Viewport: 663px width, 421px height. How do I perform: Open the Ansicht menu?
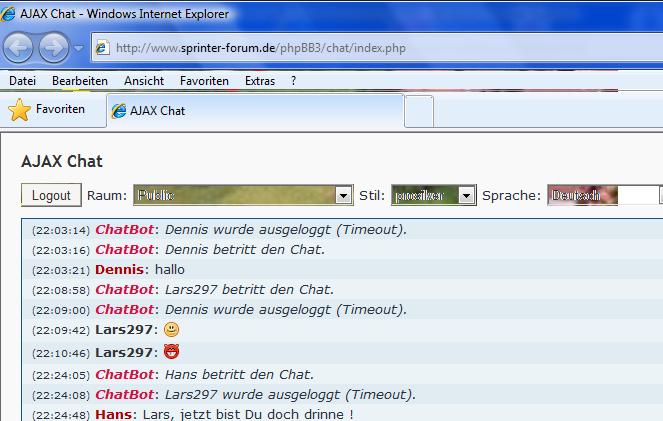pos(144,81)
